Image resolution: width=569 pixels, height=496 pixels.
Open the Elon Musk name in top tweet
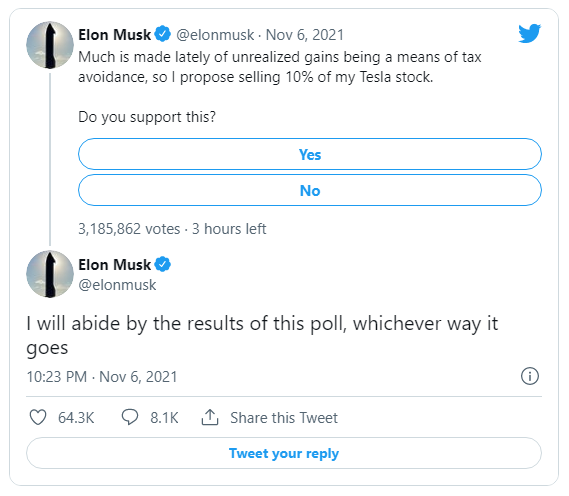click(115, 35)
